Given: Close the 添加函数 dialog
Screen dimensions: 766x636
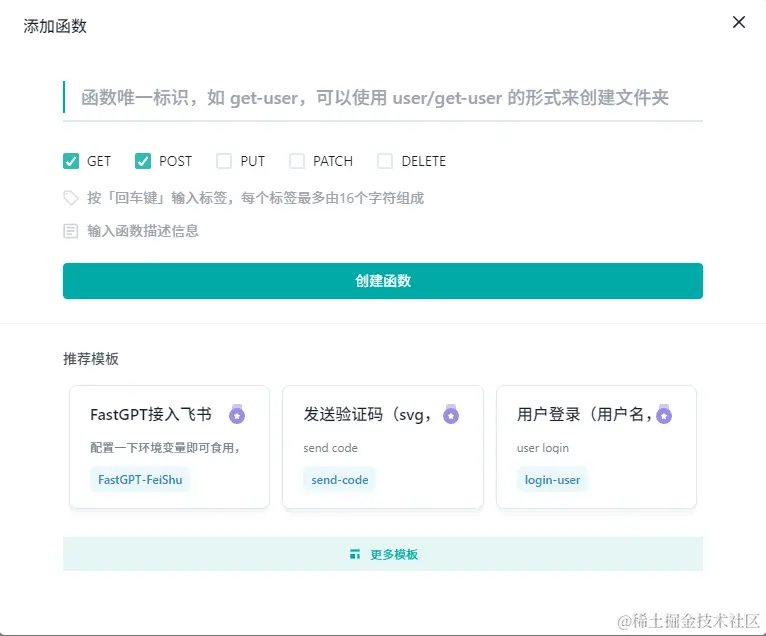Looking at the screenshot, I should 739,22.
